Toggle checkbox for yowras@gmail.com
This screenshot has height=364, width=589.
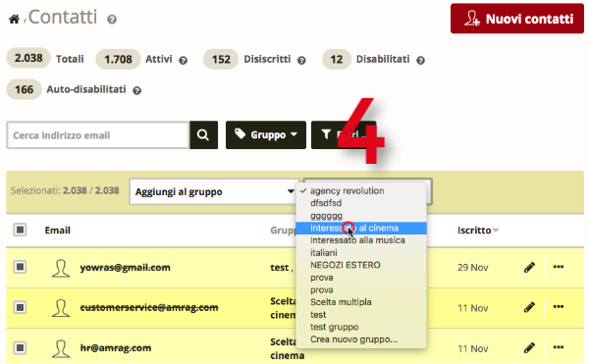pos(20,267)
